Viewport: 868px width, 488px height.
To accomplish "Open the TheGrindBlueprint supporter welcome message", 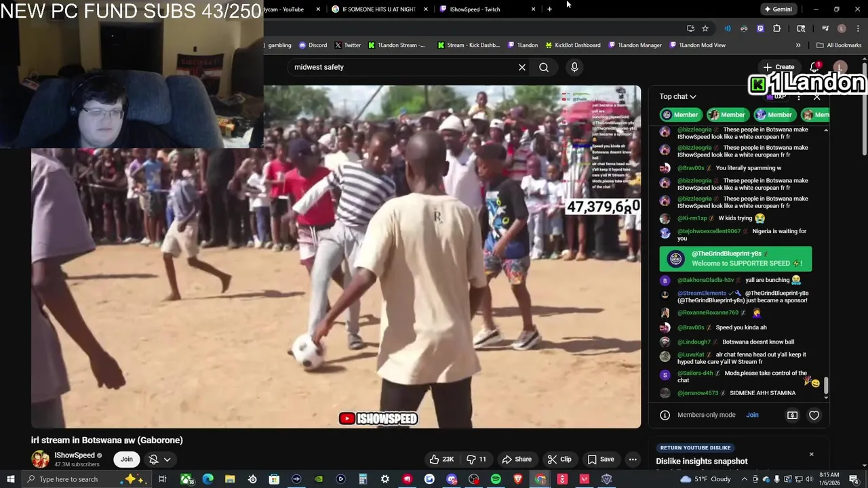I will [x=735, y=258].
